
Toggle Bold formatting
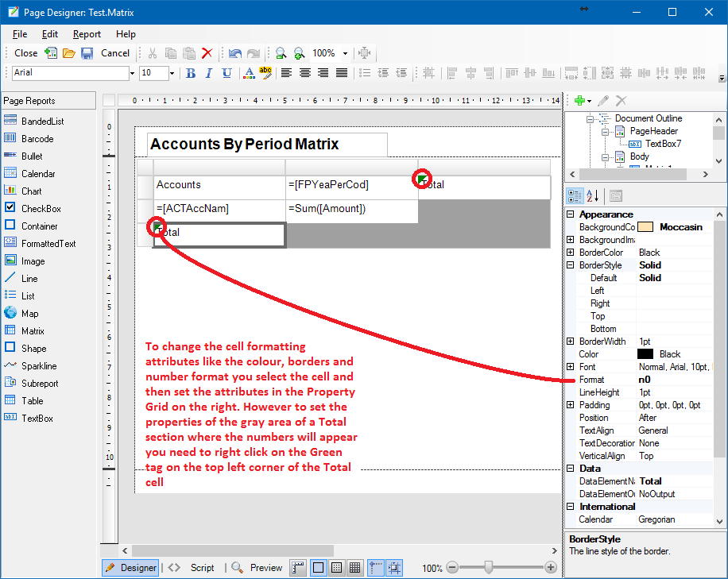click(x=191, y=73)
